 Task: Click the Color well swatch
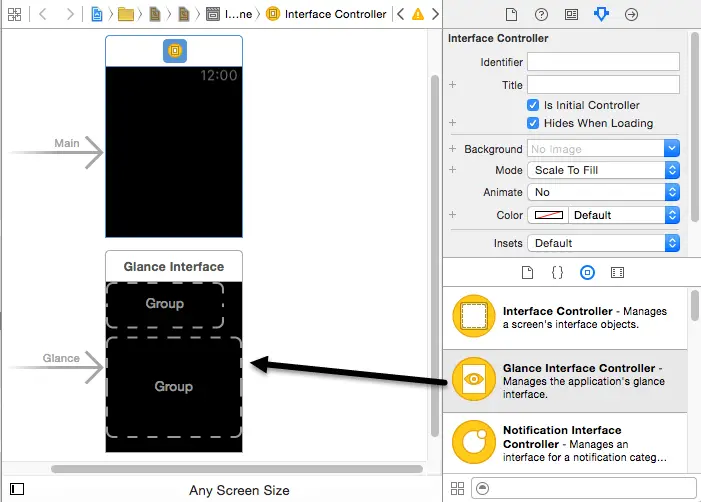tap(548, 215)
